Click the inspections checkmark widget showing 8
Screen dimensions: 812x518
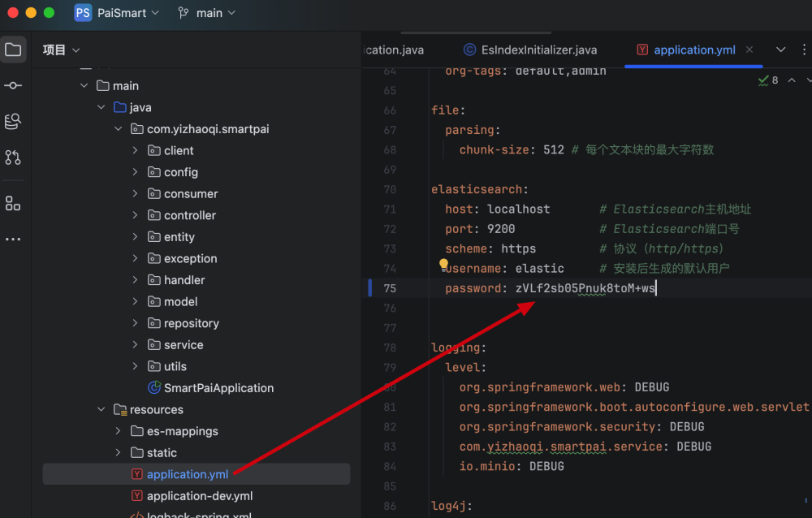tap(767, 80)
